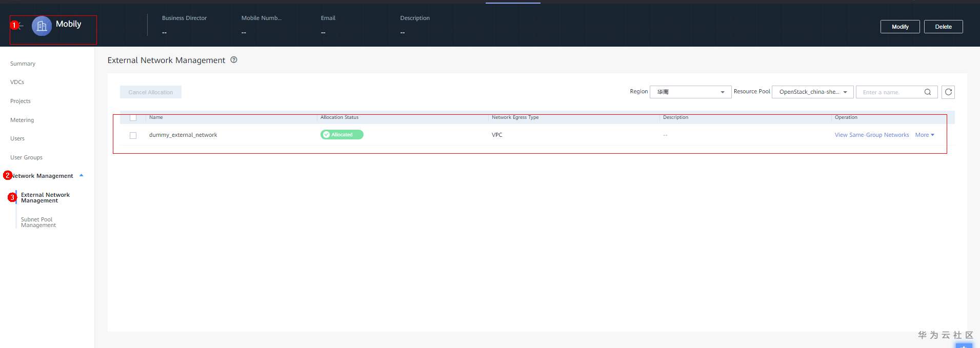Open Metering in the sidebar
The height and width of the screenshot is (348, 980).
pos(22,120)
